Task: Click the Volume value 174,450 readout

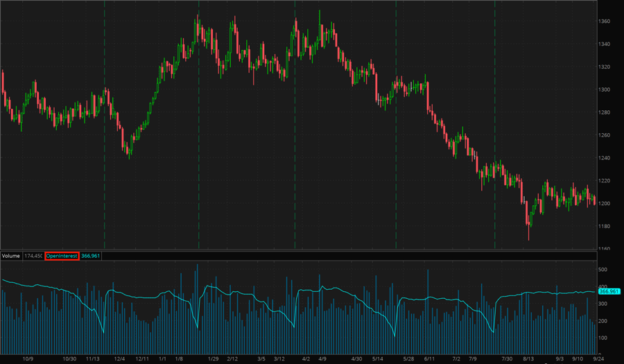Action: (33, 256)
